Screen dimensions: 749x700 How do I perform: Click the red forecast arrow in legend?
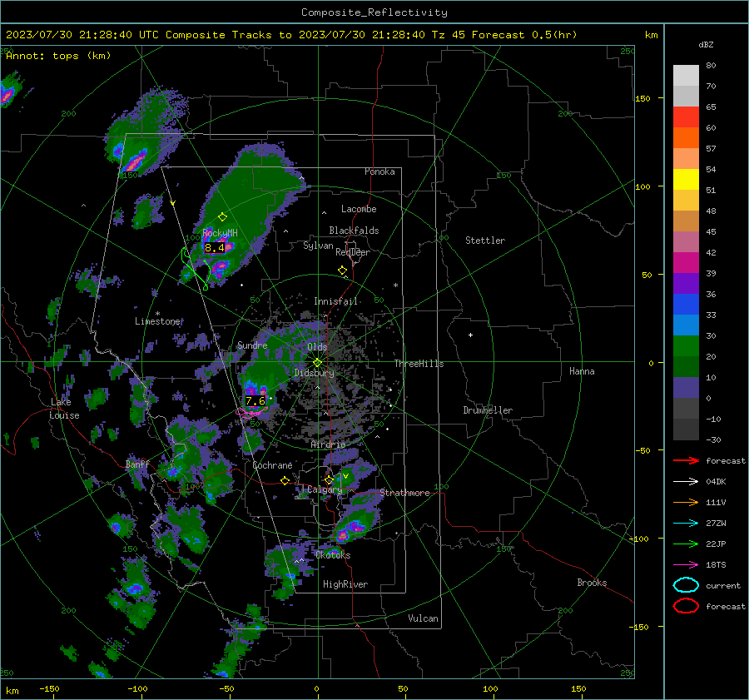click(686, 460)
